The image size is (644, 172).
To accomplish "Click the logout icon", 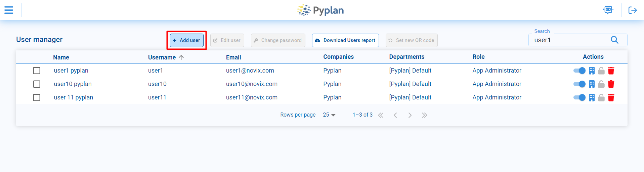I will click(633, 10).
